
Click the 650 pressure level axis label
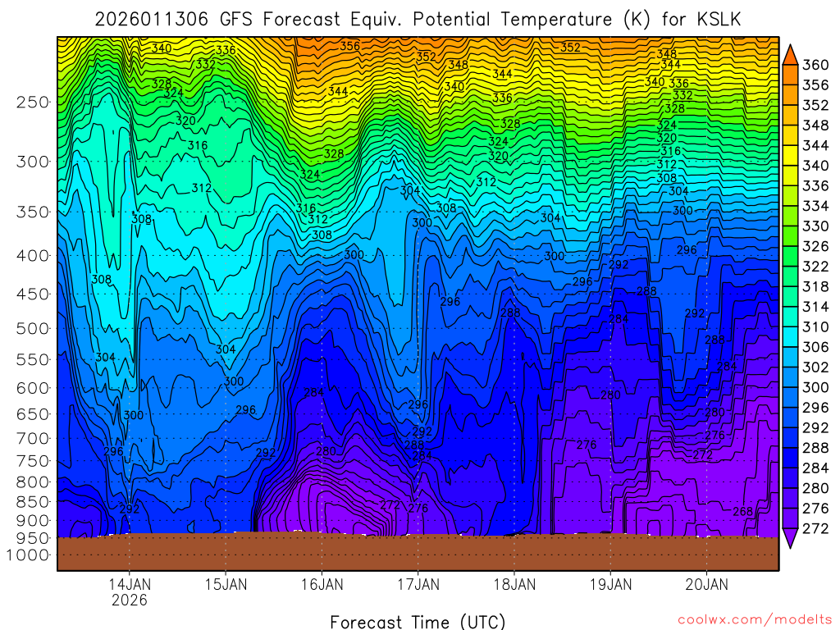pos(33,414)
